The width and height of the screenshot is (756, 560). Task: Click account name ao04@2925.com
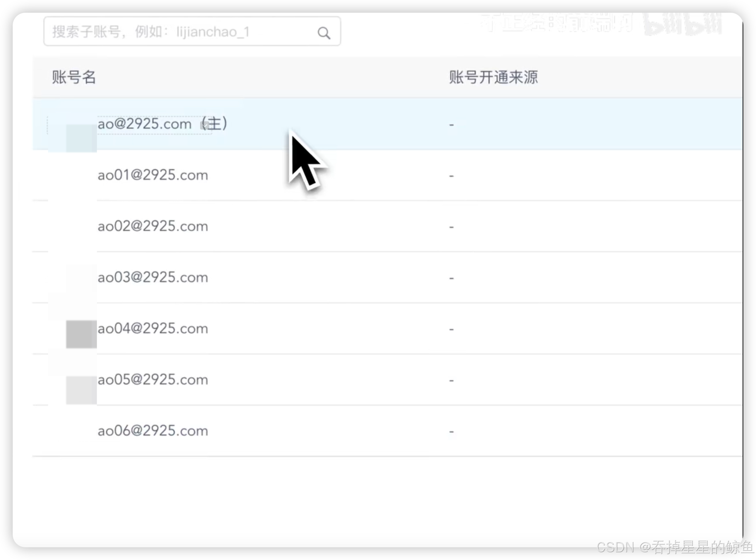coord(153,329)
